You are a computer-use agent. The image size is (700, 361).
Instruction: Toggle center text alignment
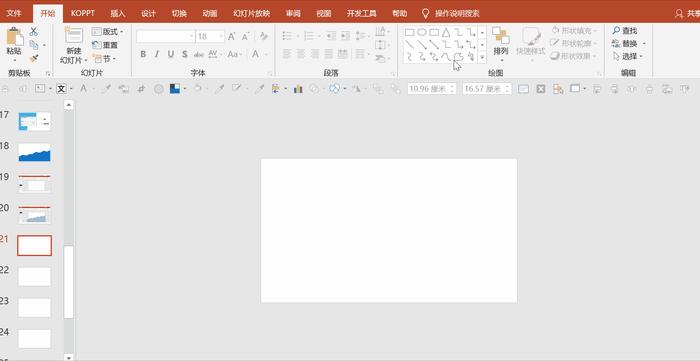(x=301, y=54)
